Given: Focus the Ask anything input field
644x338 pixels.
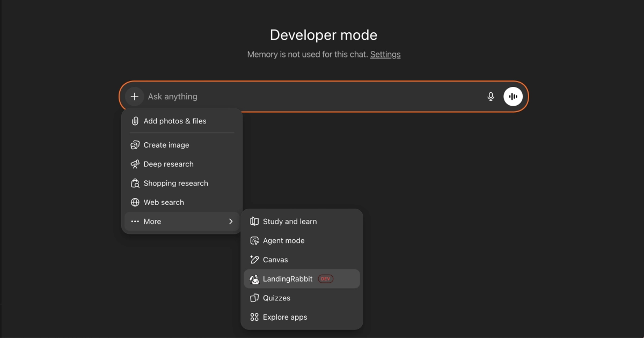Looking at the screenshot, I should tap(311, 97).
